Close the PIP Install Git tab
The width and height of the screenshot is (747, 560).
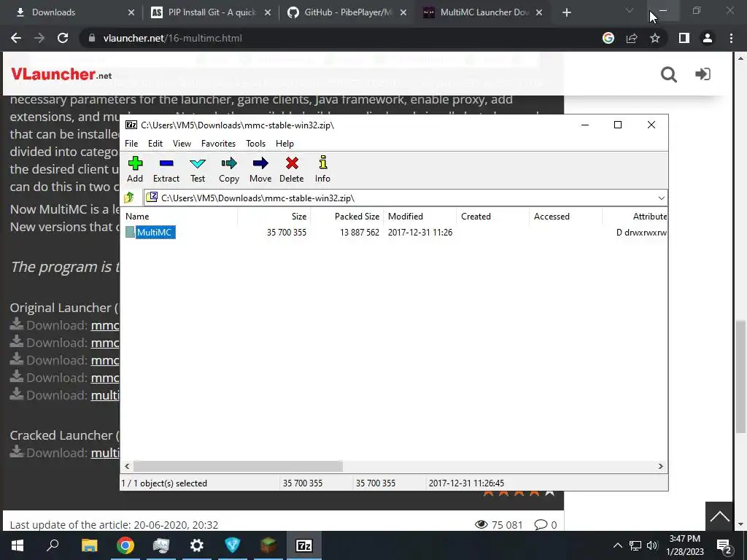pyautogui.click(x=268, y=12)
